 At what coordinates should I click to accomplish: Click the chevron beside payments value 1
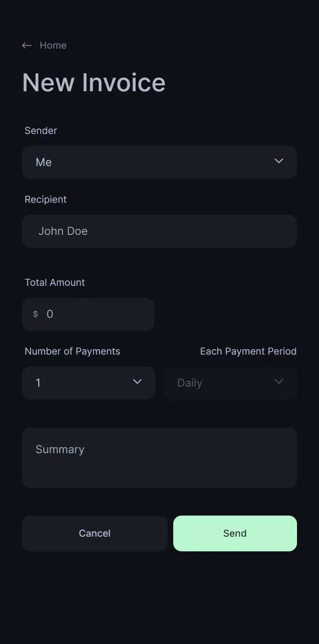137,382
